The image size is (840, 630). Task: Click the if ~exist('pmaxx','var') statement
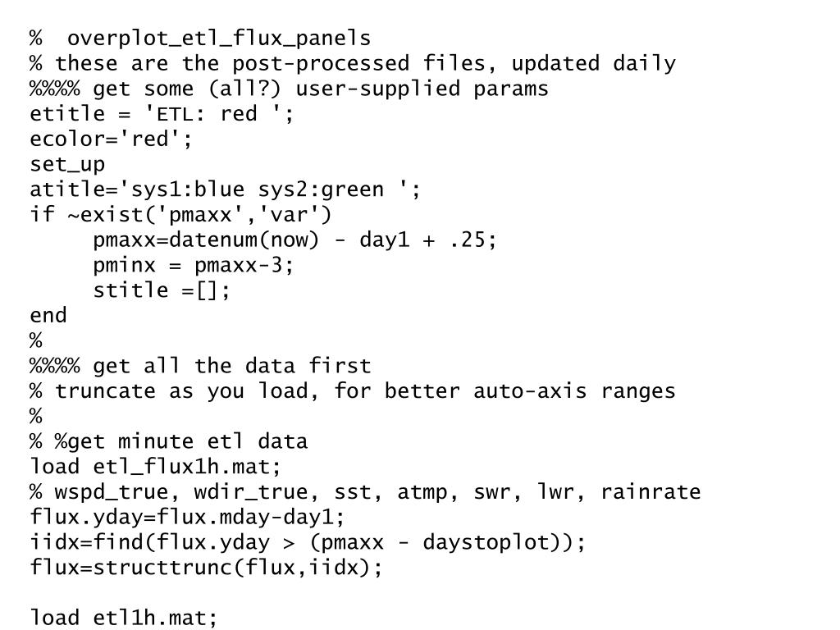tap(181, 215)
